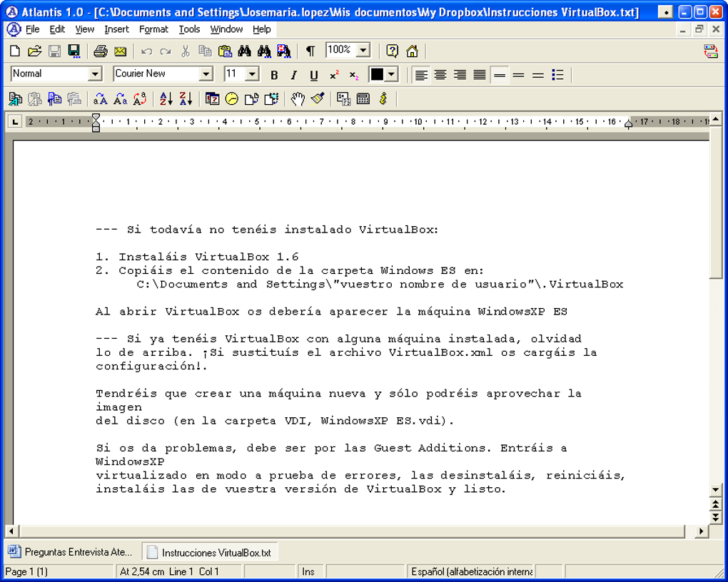The width and height of the screenshot is (728, 582).
Task: Open the File menu
Action: coord(33,29)
